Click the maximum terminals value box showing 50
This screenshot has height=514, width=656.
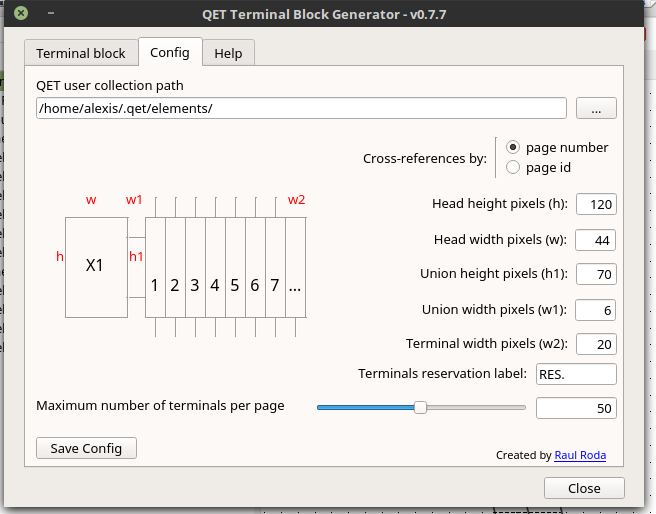coord(576,408)
